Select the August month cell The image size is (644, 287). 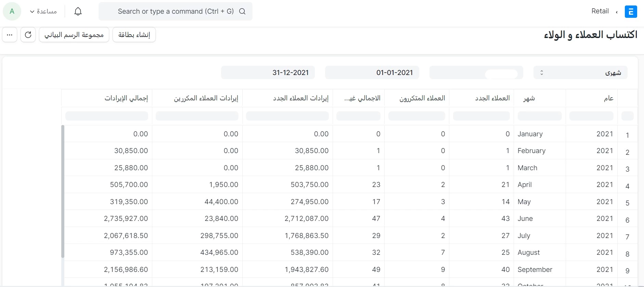click(540, 252)
